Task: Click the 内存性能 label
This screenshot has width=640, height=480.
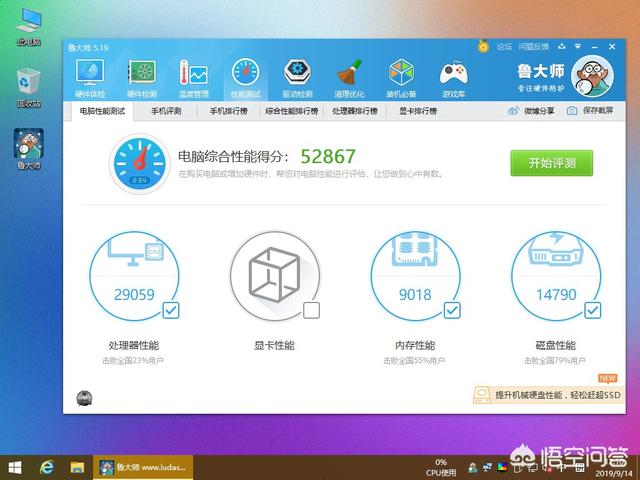Action: click(x=415, y=345)
